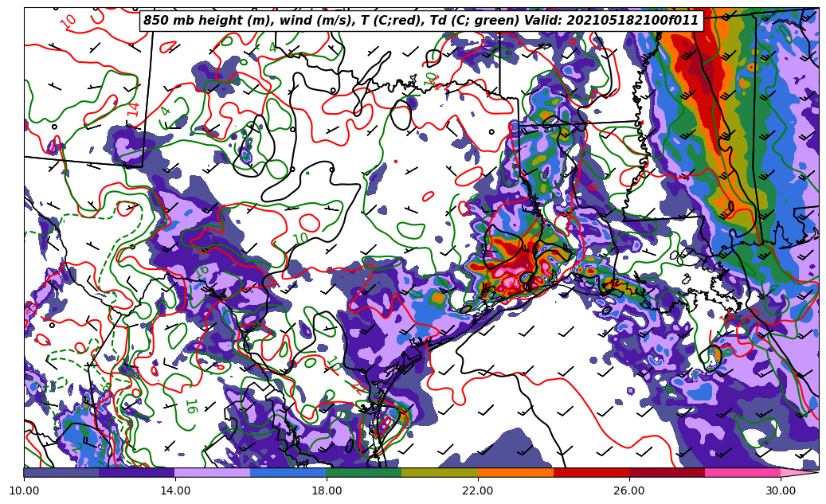The image size is (826, 504).
Task: Select the indigo 12–14 colorbar segment
Action: (x=137, y=472)
